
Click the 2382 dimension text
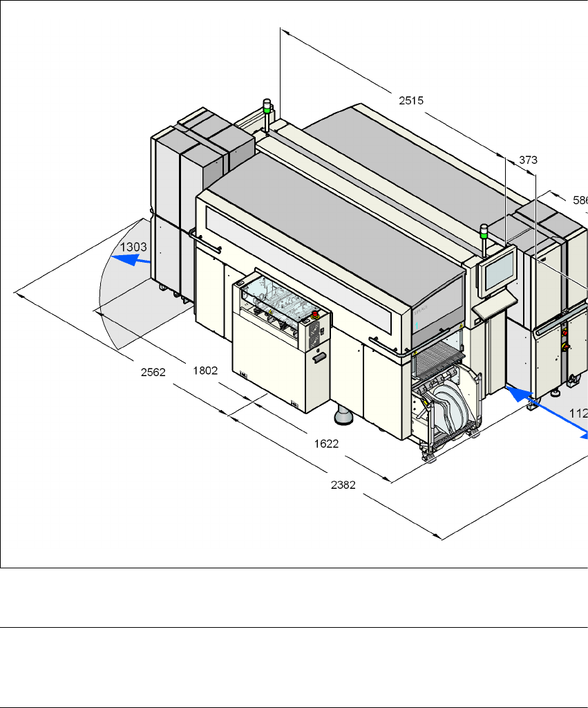[343, 485]
